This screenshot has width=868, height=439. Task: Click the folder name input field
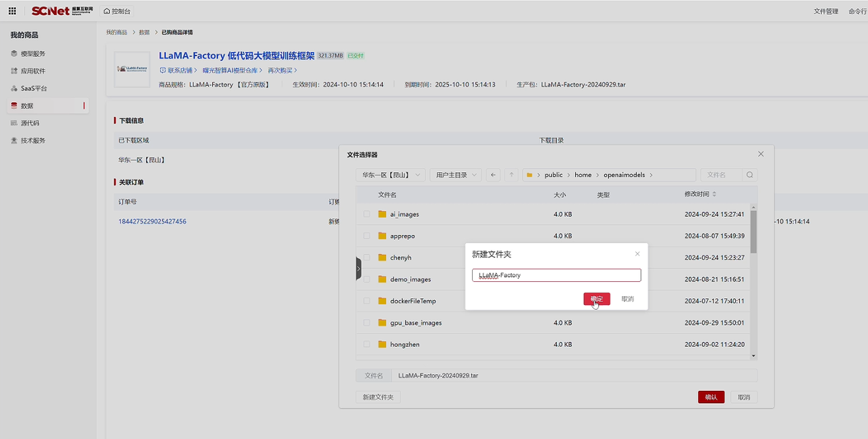(556, 275)
